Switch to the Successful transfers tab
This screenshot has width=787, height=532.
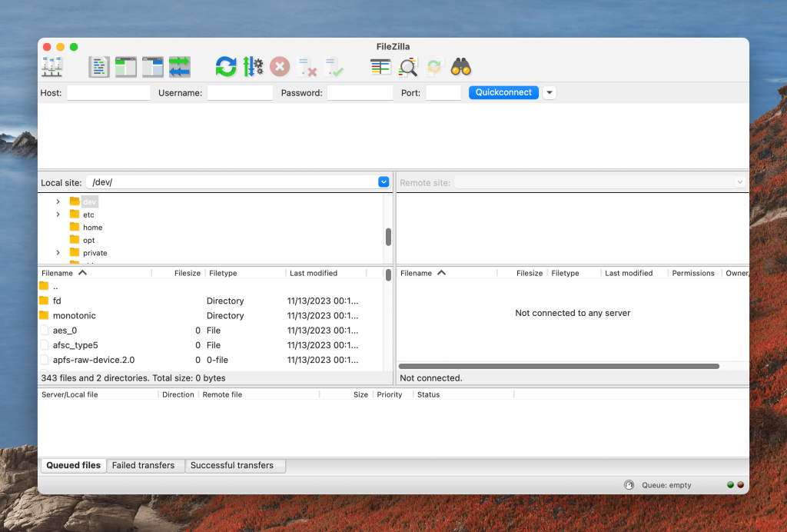pyautogui.click(x=235, y=465)
